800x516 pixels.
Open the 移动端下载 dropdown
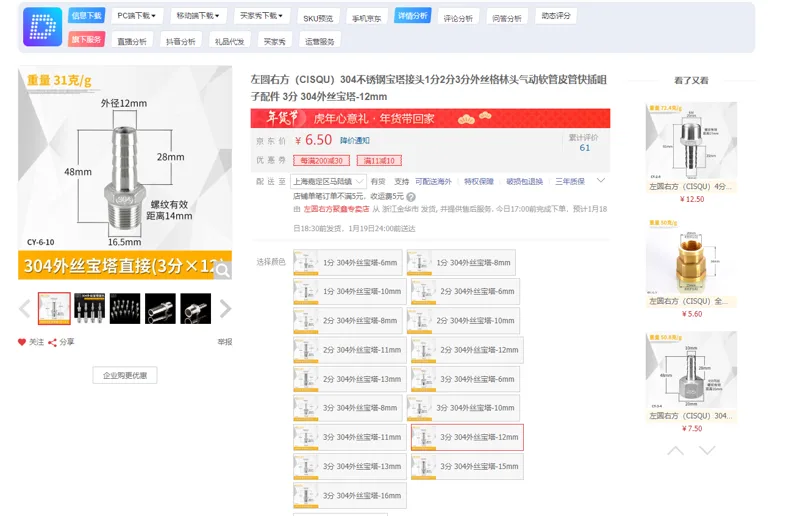click(198, 16)
